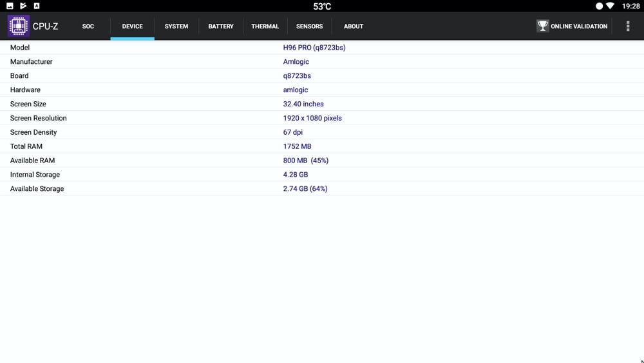Tap the Play Store notification icon

23,6
